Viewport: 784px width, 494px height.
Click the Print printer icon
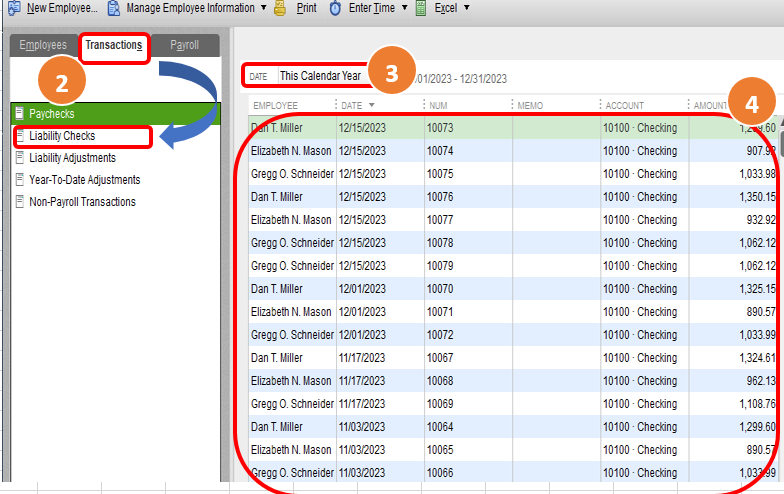pyautogui.click(x=280, y=8)
